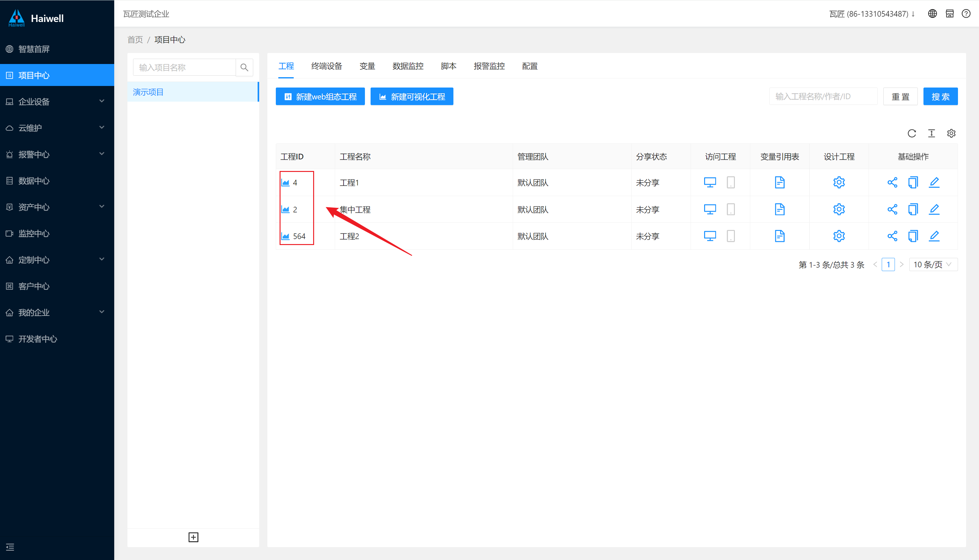The image size is (979, 560).
Task: Open variable reference table for 工程1
Action: point(780,182)
